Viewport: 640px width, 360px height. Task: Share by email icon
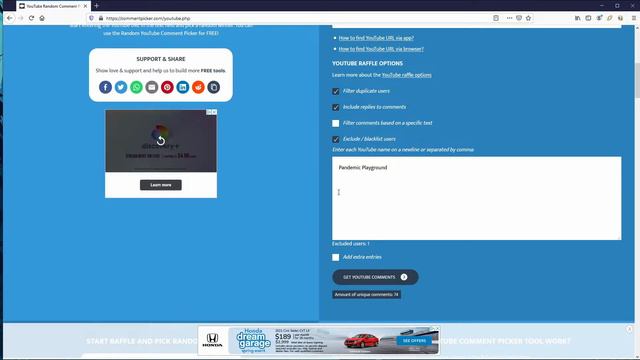tap(152, 87)
